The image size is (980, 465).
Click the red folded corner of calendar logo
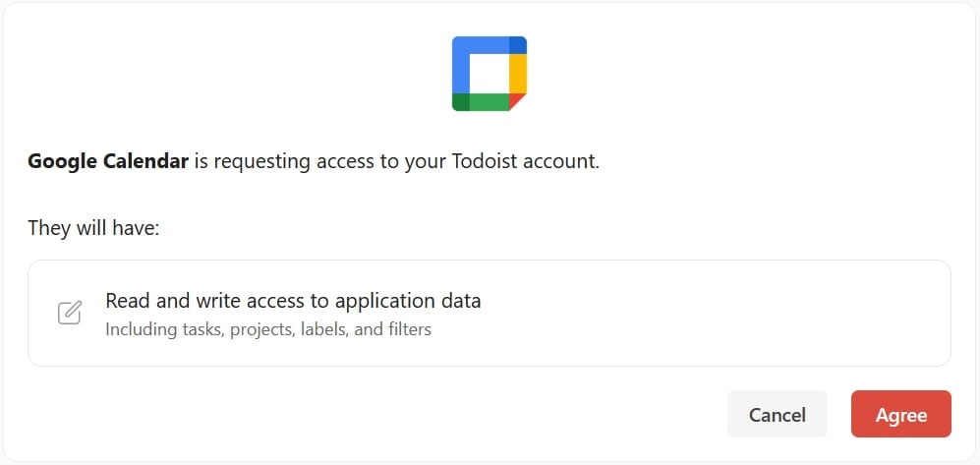tap(517, 102)
